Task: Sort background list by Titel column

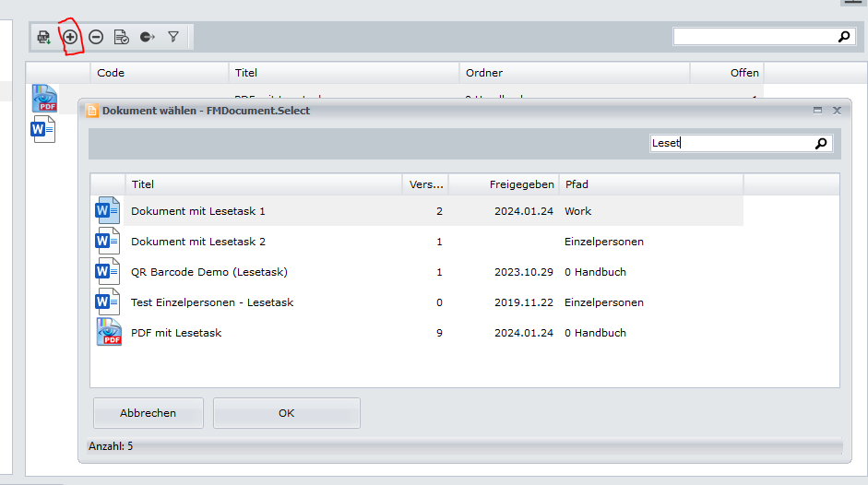Action: coord(344,73)
